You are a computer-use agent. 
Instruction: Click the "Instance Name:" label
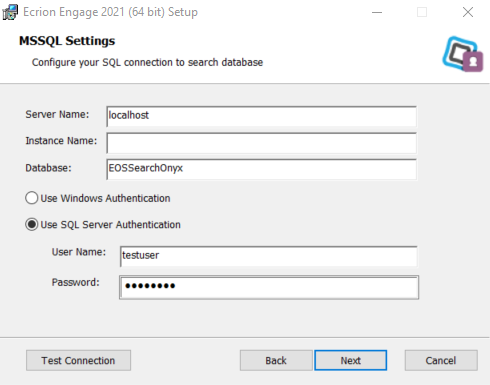pos(61,141)
